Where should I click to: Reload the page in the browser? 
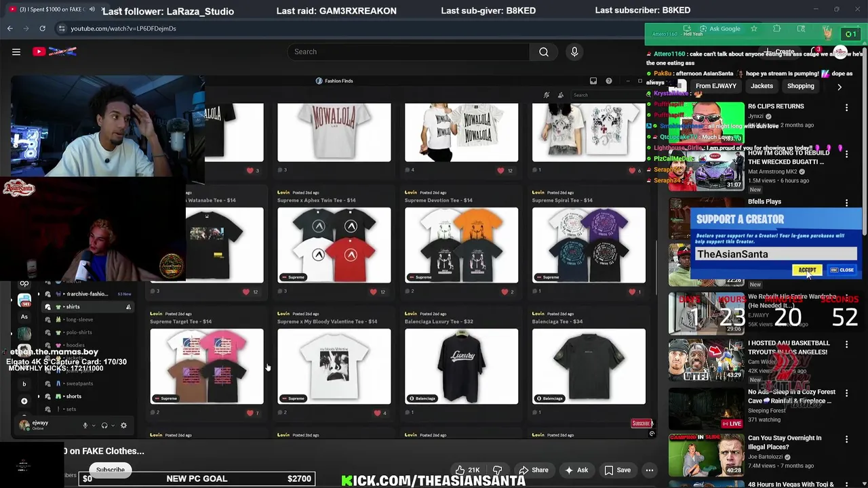42,28
